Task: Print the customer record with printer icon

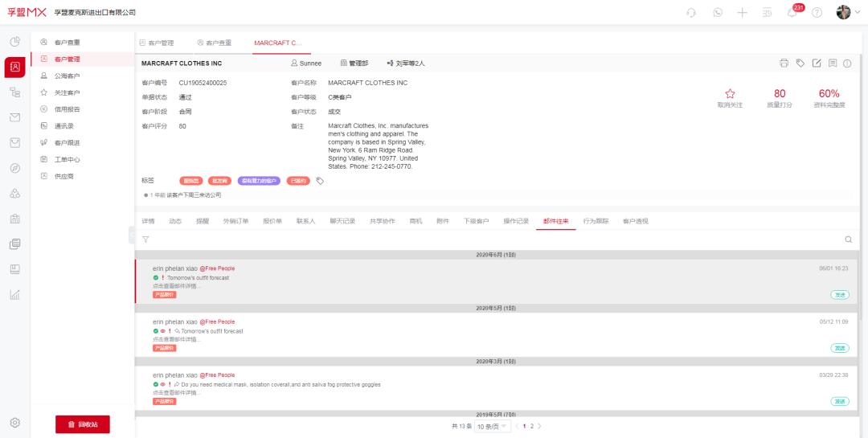Action: (x=784, y=63)
